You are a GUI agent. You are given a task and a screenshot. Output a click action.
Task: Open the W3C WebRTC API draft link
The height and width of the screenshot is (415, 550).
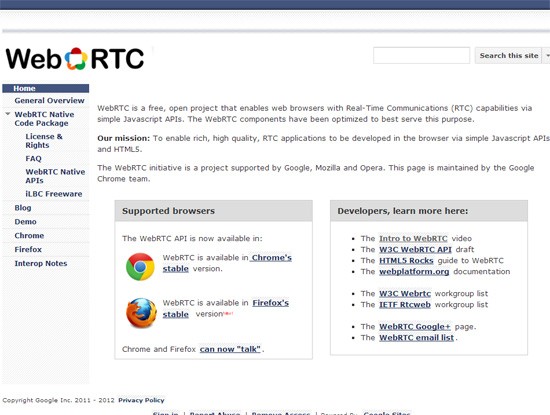[x=415, y=249]
